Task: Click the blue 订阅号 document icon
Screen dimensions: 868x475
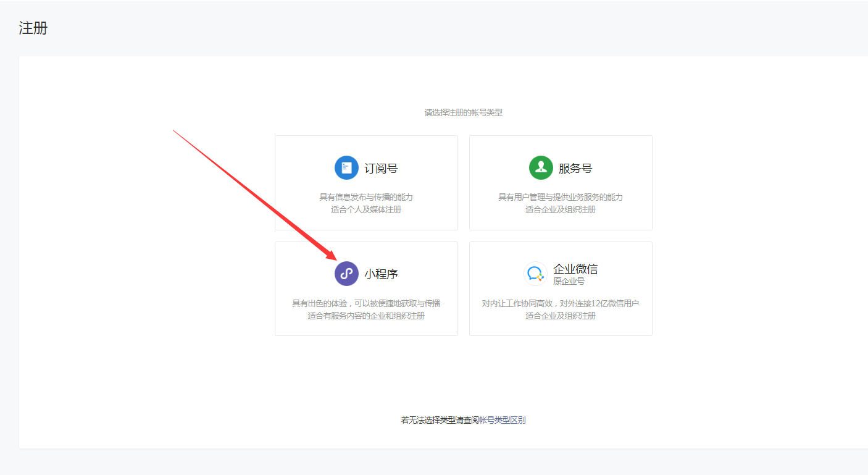Action: point(346,167)
